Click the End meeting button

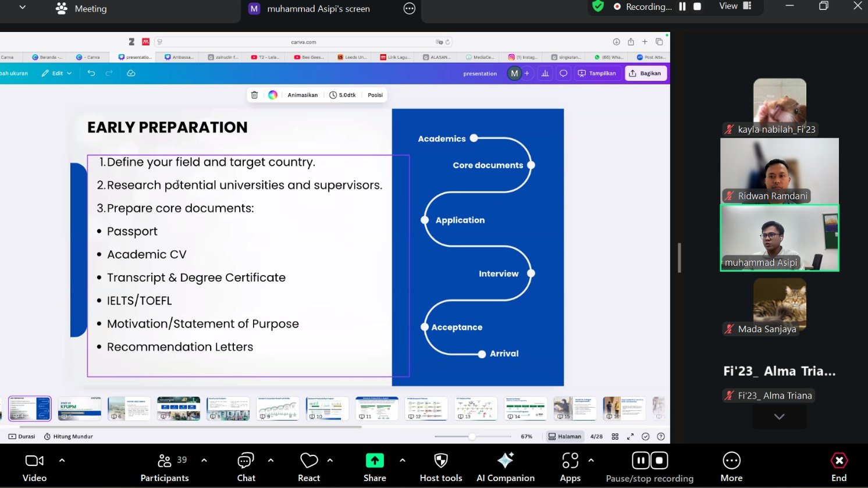[839, 467]
